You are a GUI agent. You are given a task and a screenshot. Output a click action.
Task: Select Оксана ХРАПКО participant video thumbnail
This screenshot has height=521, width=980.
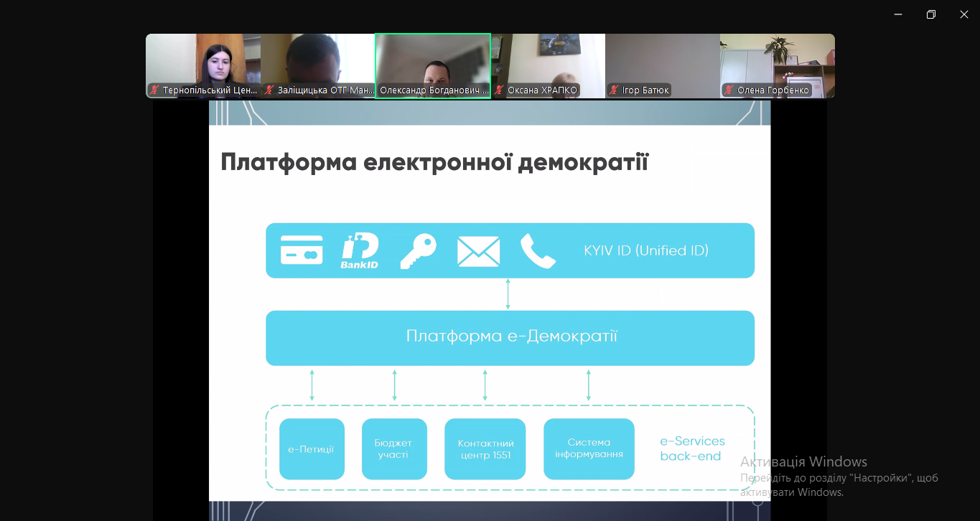[x=548, y=65]
